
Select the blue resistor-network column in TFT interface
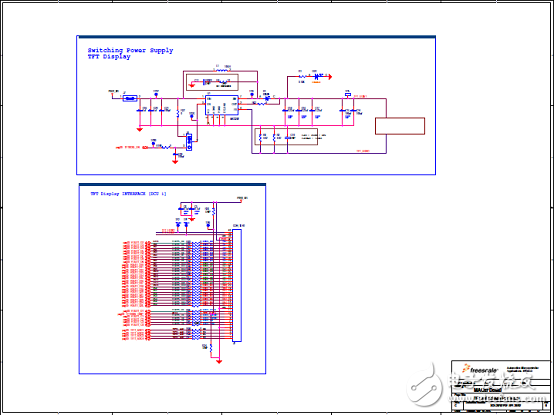[196, 290]
